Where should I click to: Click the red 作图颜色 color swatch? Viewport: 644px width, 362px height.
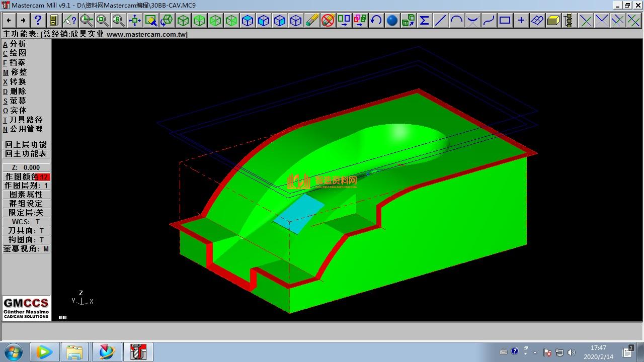point(43,177)
